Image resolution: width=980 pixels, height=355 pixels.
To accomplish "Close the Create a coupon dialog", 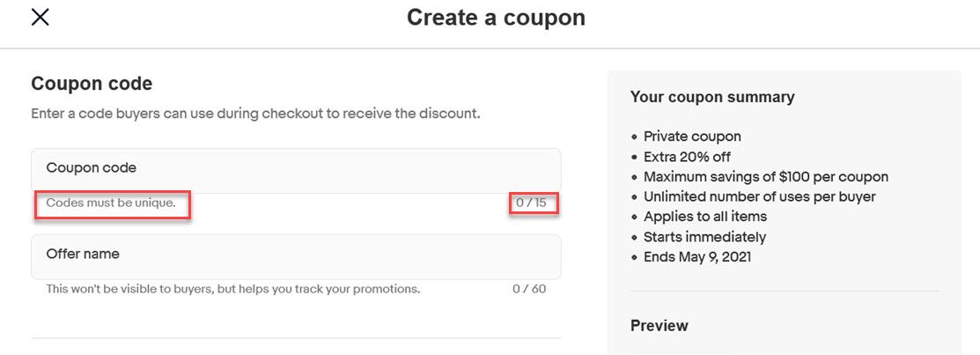I will click(40, 17).
